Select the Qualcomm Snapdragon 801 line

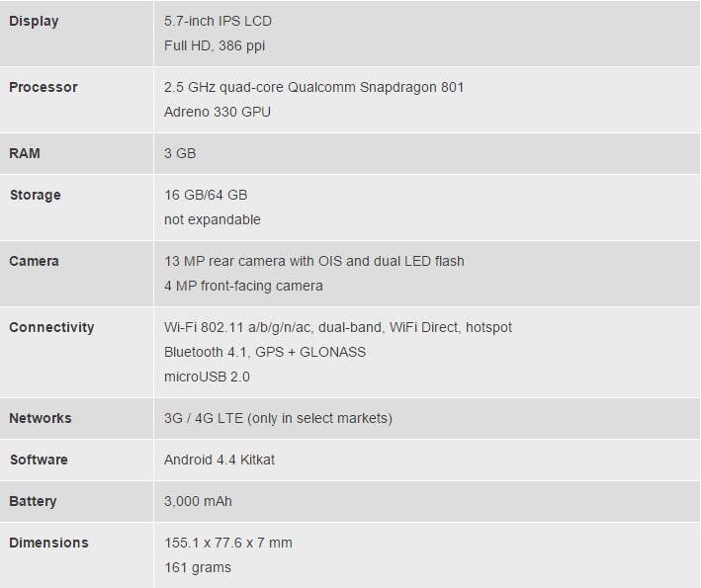tap(313, 87)
